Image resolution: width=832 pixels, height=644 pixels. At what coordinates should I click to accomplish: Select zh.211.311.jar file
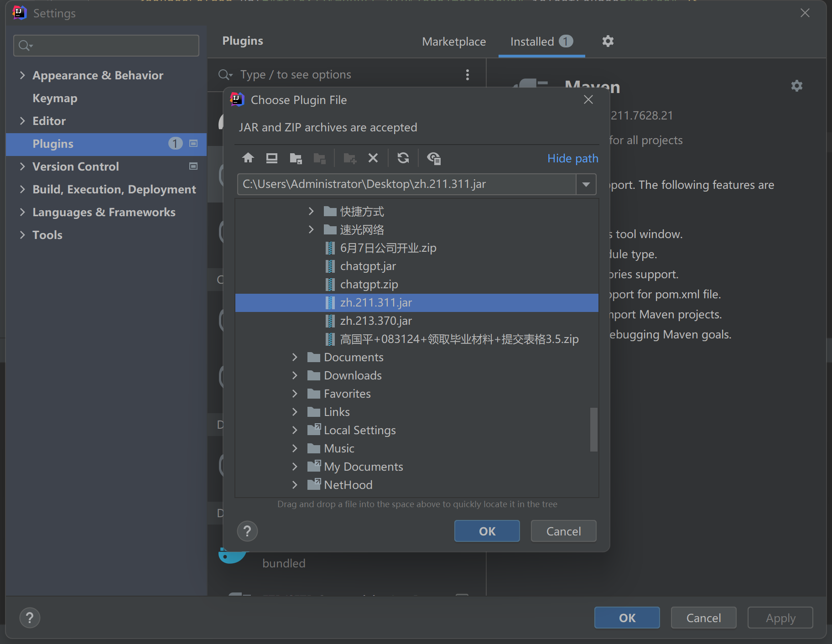point(416,302)
